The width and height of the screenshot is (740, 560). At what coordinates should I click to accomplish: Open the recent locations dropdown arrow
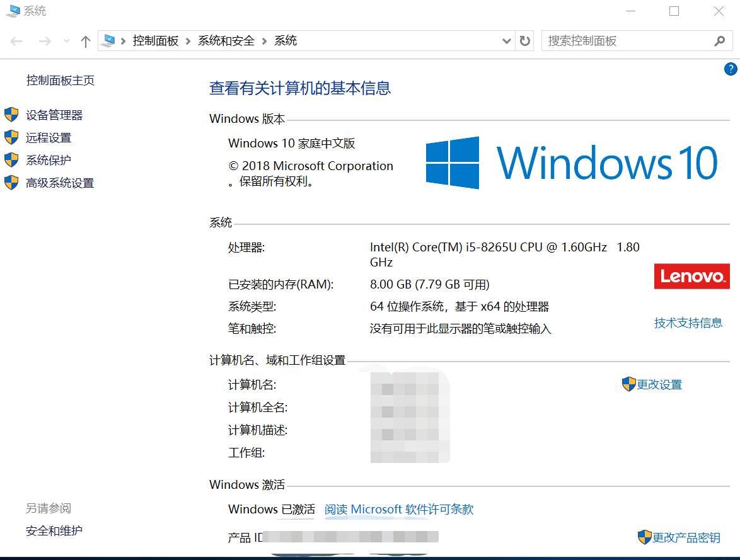click(x=67, y=42)
